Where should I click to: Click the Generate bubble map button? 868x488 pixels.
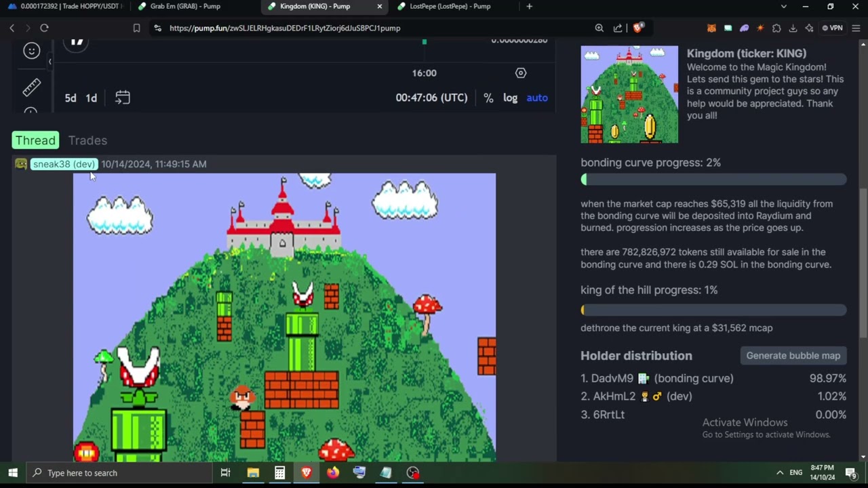pos(793,356)
